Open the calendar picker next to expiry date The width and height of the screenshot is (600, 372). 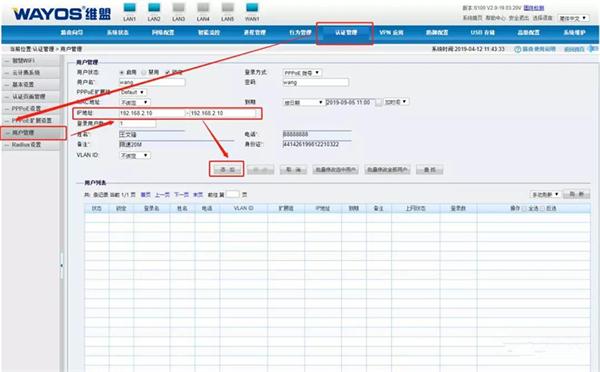(378, 102)
